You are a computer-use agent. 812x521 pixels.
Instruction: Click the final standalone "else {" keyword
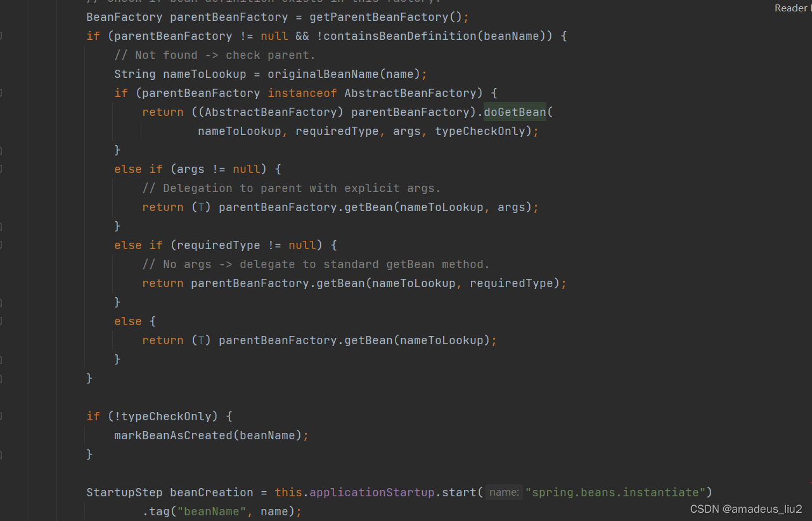coord(135,321)
